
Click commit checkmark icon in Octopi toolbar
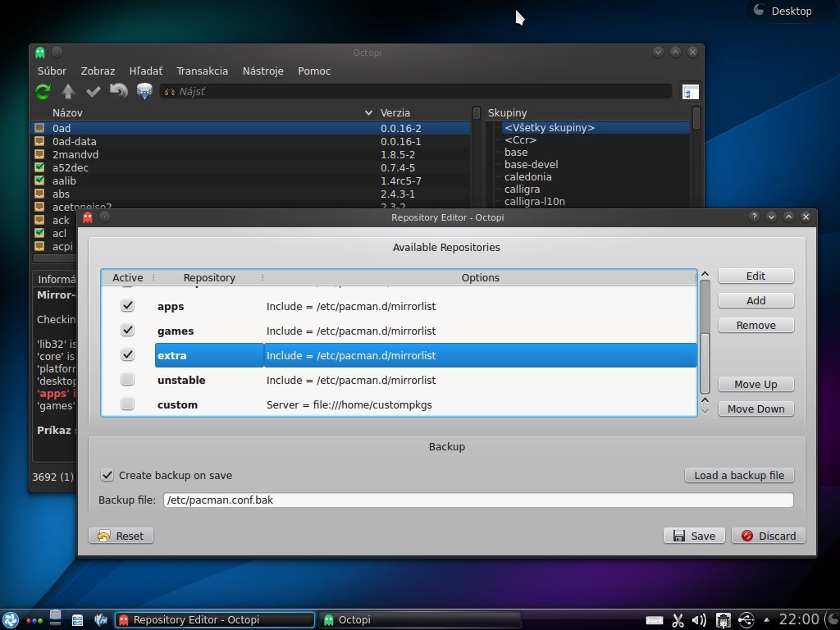tap(94, 92)
